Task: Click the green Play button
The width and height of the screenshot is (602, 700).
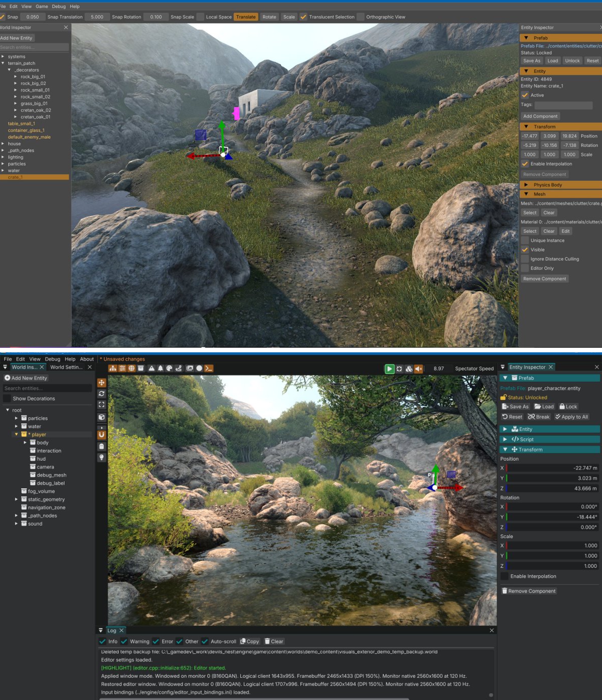Action: tap(390, 369)
